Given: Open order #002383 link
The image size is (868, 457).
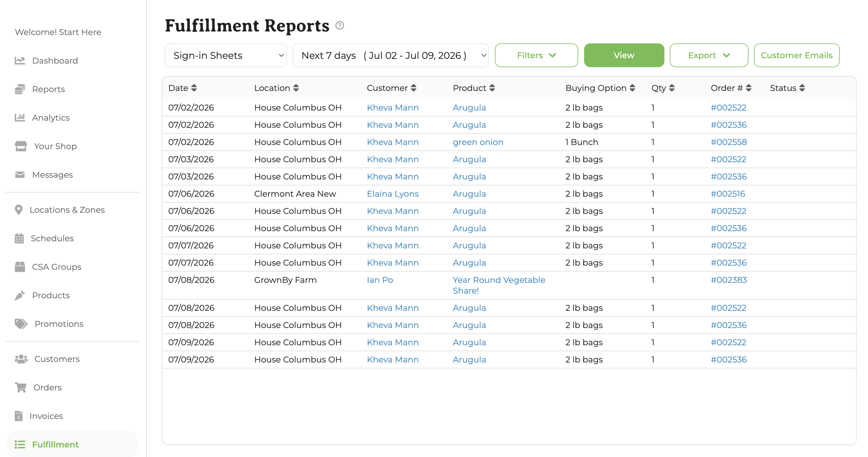Looking at the screenshot, I should click(729, 280).
